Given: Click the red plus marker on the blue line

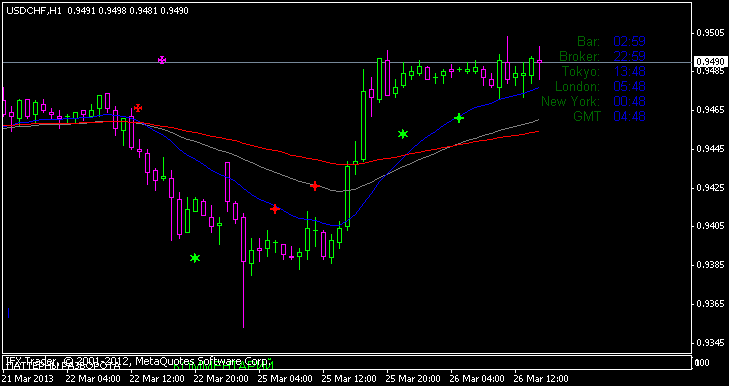Looking at the screenshot, I should (275, 209).
